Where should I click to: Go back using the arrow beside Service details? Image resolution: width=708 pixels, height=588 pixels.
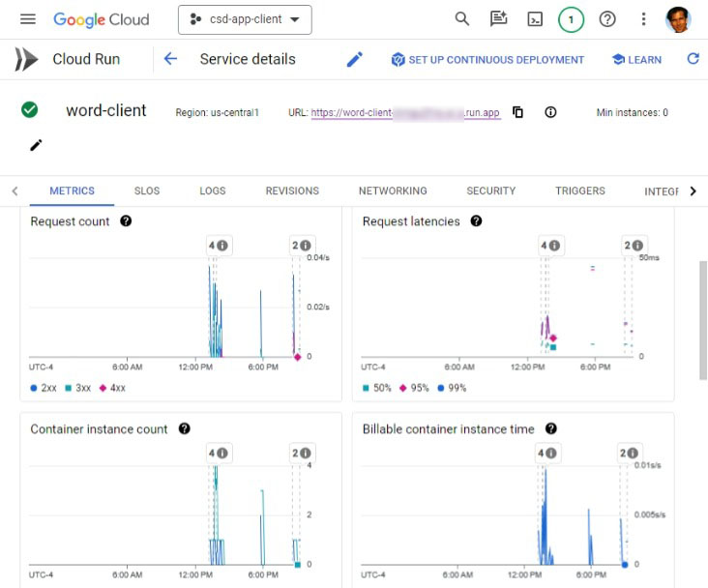[x=170, y=59]
